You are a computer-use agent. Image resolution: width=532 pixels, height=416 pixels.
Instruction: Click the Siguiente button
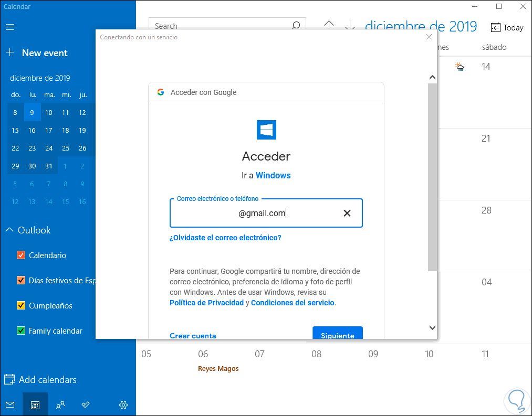(x=338, y=333)
